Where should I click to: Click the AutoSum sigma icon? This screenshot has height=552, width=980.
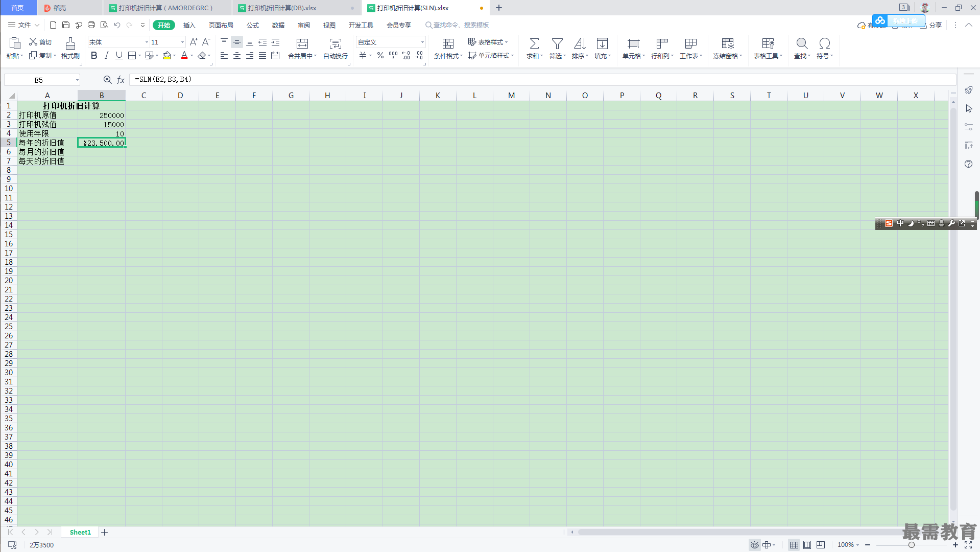(x=534, y=43)
